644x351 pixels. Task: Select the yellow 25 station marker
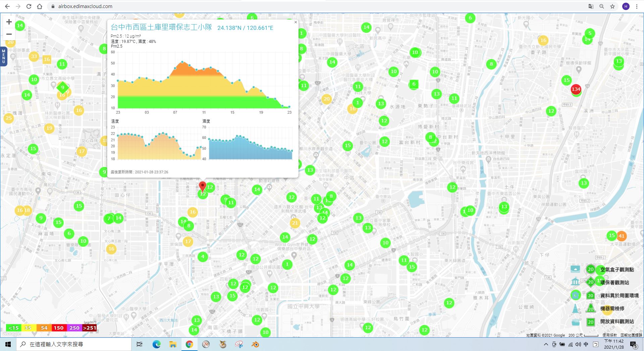(9, 118)
